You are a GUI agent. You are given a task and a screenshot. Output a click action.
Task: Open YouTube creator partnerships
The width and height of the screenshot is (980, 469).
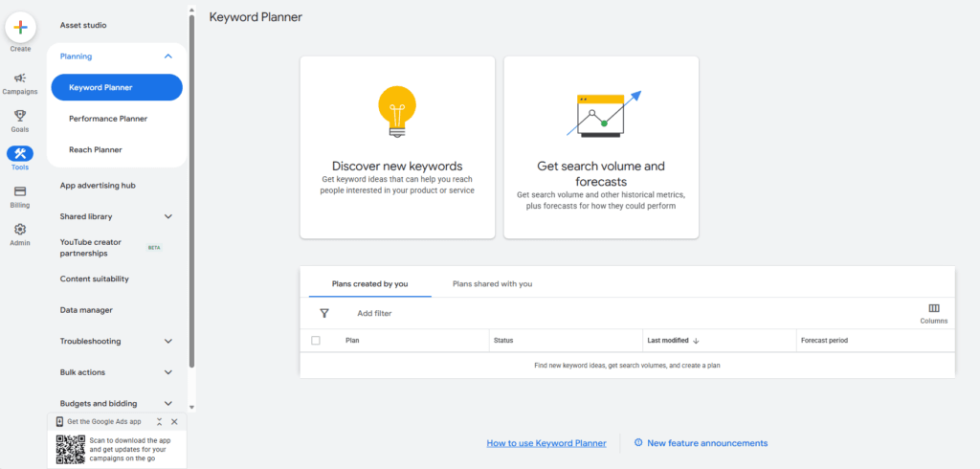pyautogui.click(x=91, y=248)
